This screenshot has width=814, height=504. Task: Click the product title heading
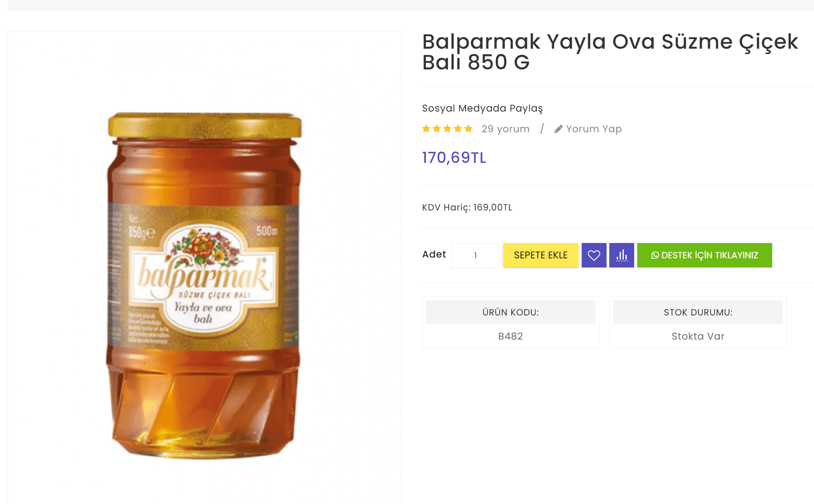[610, 52]
